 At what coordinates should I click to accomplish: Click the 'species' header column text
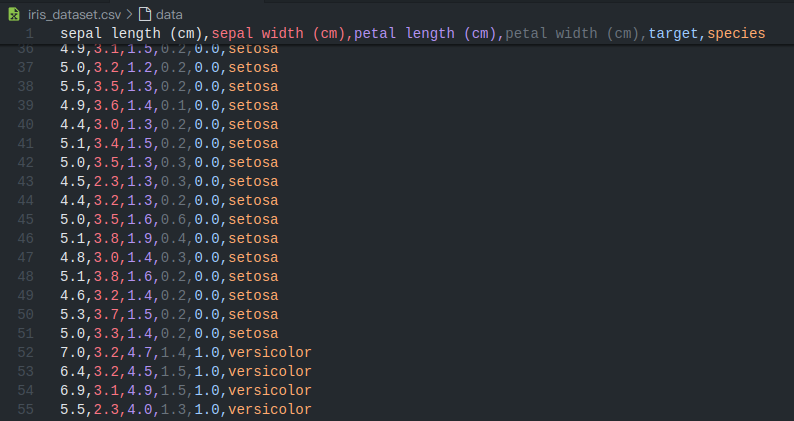pyautogui.click(x=736, y=34)
